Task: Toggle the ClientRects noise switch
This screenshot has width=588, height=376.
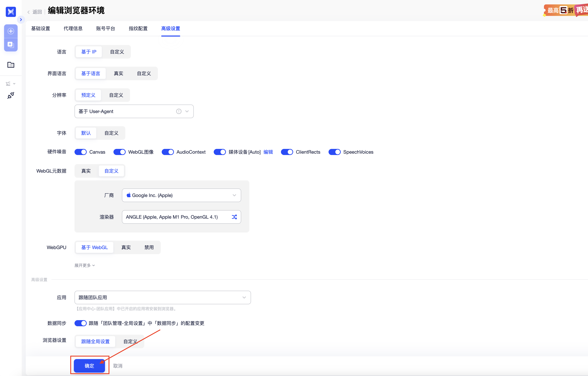Action: [287, 152]
